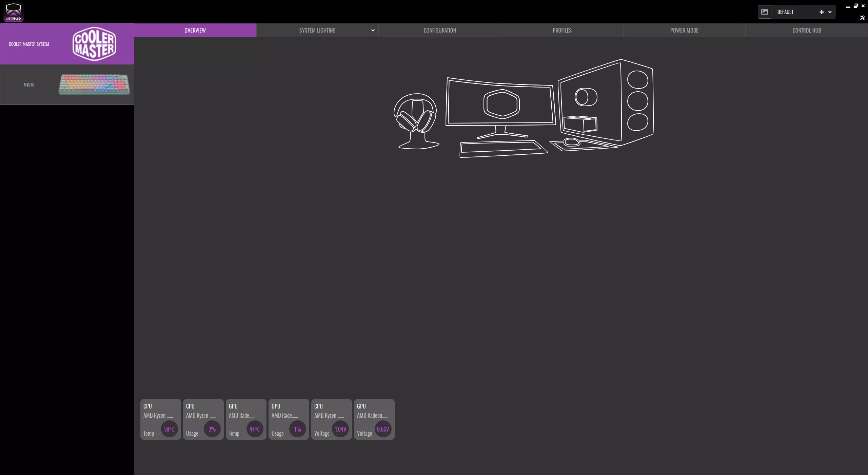868x475 pixels.
Task: Select the Cooler Master System device
Action: point(67,44)
